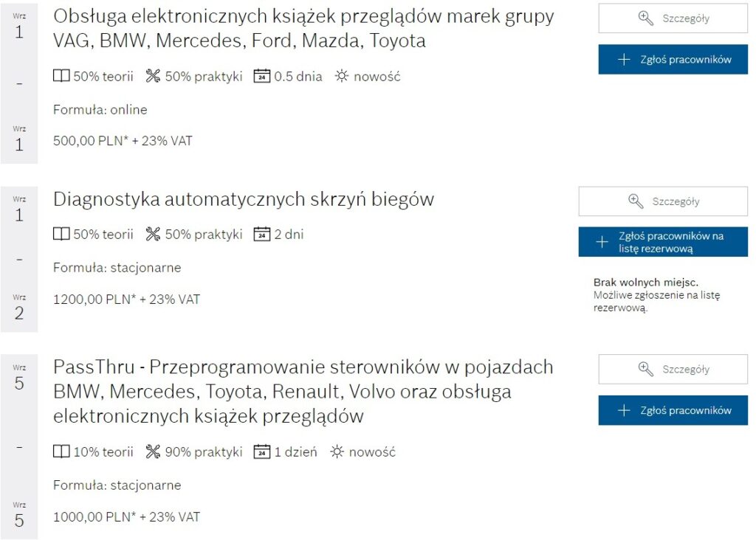Open Szczegóły for PassThru course

(x=673, y=369)
